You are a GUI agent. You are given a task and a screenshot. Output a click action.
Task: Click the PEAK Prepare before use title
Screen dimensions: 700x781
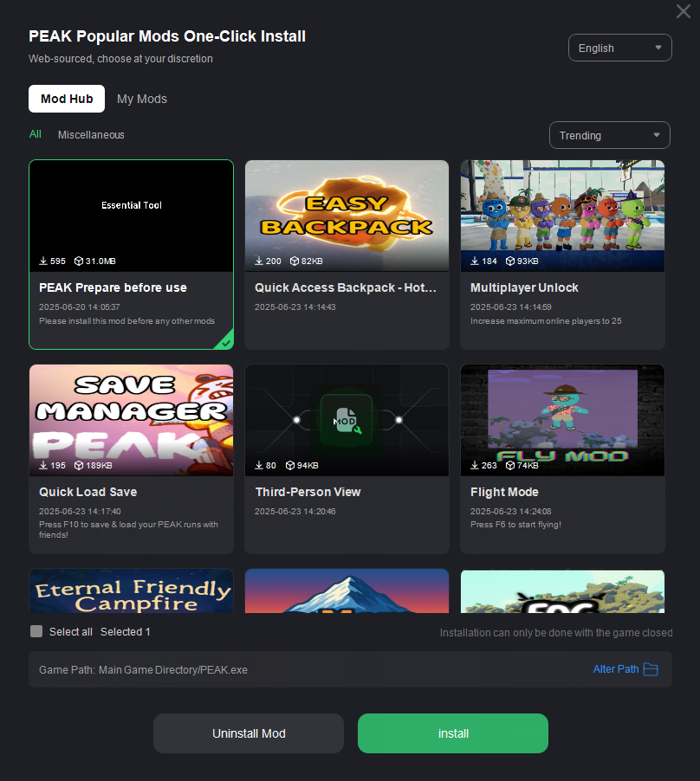[x=113, y=287]
